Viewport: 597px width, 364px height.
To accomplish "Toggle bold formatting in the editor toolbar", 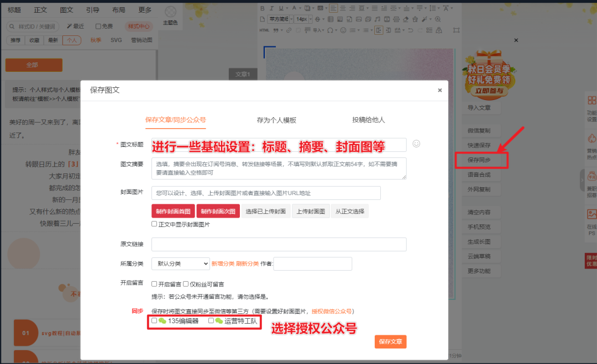I will (263, 8).
